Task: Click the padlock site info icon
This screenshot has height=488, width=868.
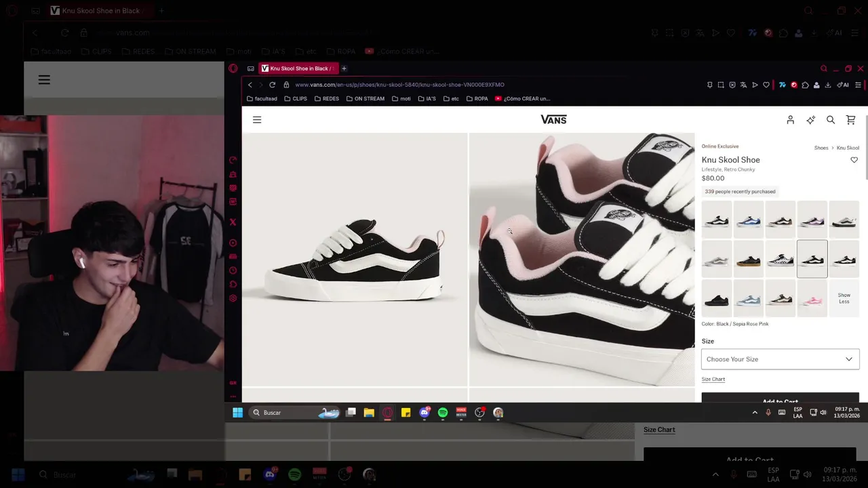Action: (x=286, y=85)
